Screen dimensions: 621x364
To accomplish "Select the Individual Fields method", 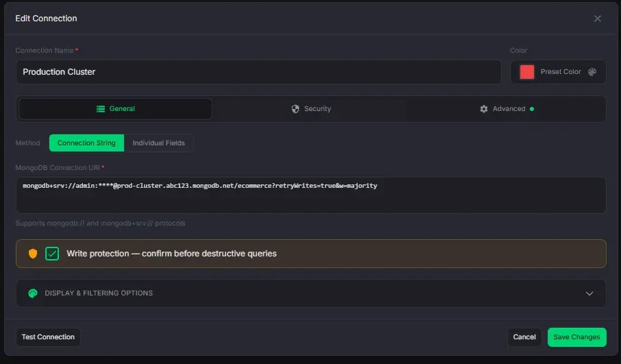I will tap(158, 143).
